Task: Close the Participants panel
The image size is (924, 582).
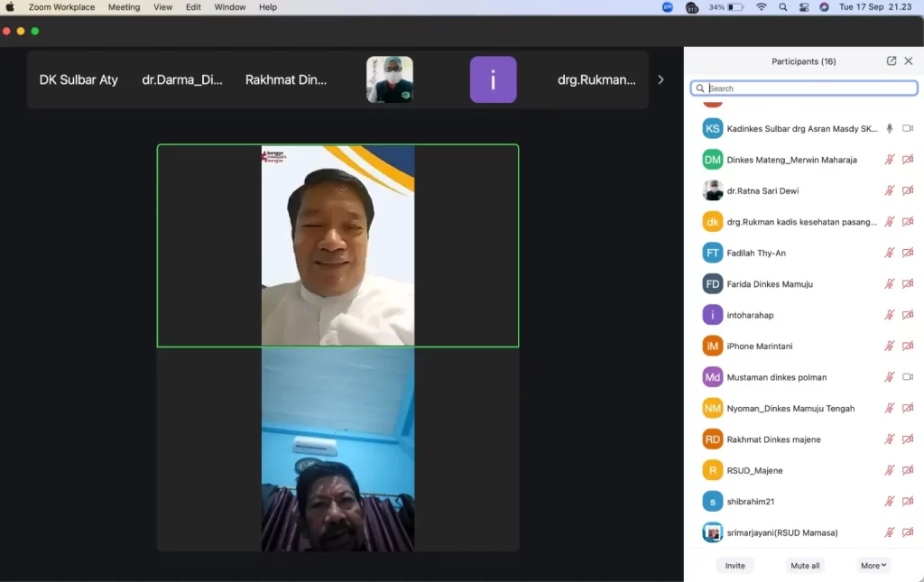Action: 908,61
